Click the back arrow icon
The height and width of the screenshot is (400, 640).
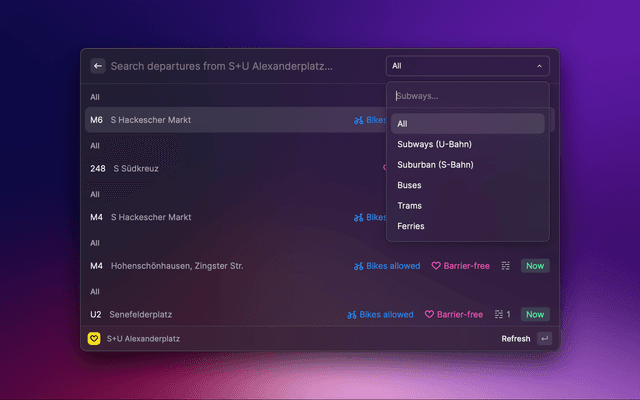pos(98,66)
